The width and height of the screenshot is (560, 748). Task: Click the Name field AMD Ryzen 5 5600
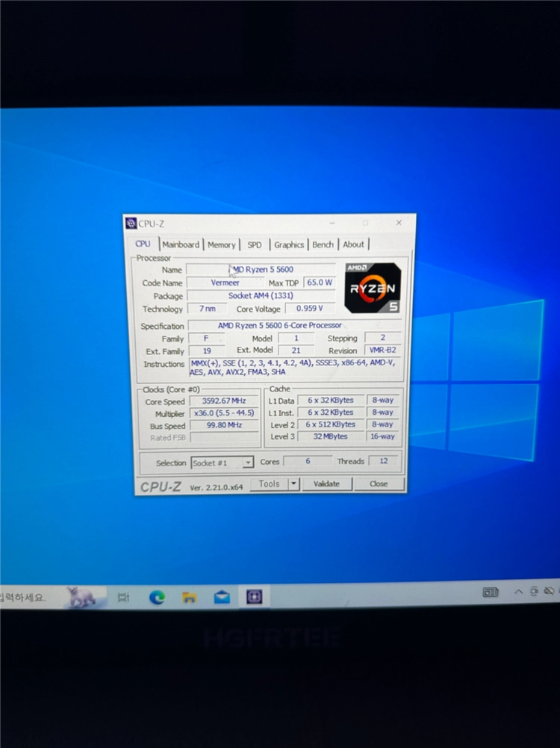[x=261, y=270]
